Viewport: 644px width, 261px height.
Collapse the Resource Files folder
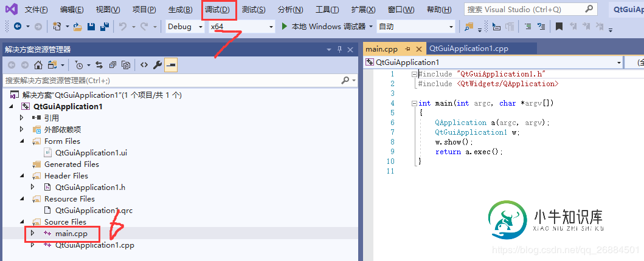click(x=22, y=199)
